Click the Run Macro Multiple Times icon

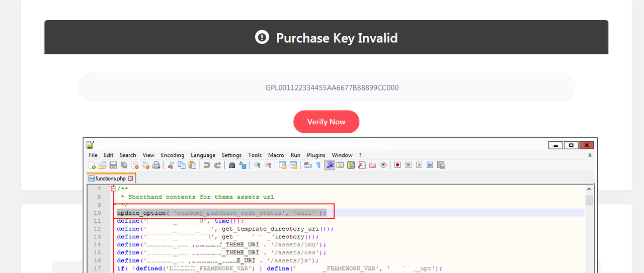[x=430, y=165]
